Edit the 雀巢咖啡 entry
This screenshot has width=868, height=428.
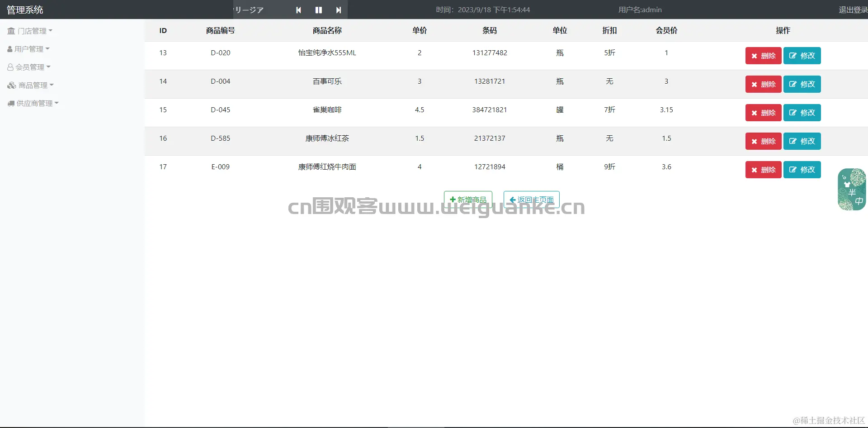[x=802, y=113]
